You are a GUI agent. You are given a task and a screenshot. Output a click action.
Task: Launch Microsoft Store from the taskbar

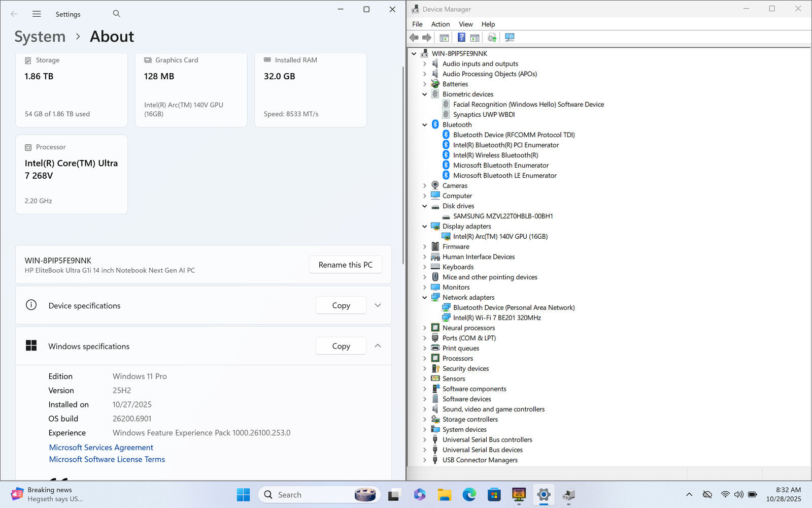494,494
